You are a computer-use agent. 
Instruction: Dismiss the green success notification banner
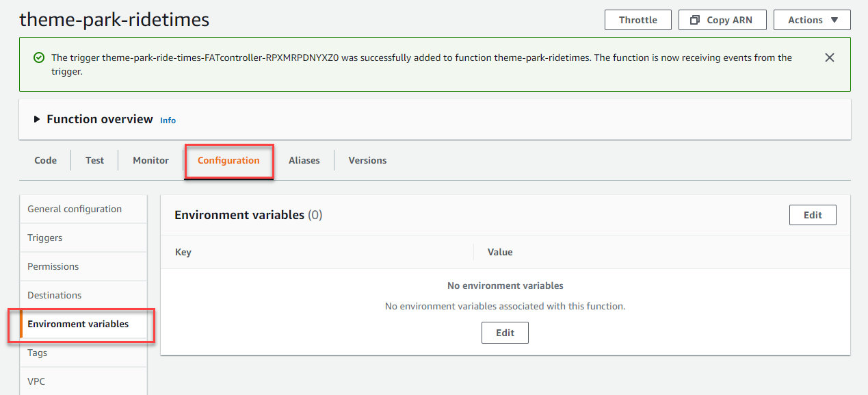pyautogui.click(x=829, y=58)
